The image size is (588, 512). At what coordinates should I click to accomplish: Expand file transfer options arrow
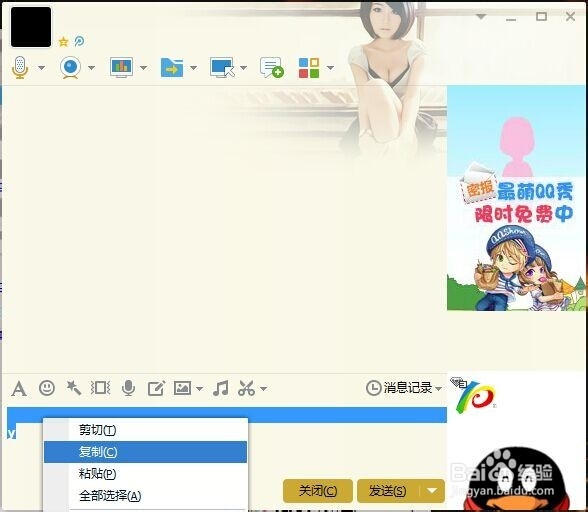pyautogui.click(x=194, y=68)
